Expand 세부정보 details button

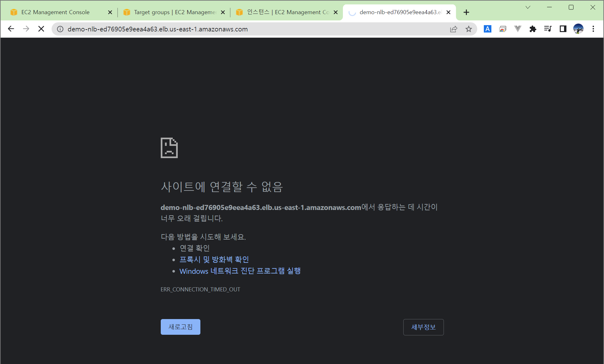(423, 327)
